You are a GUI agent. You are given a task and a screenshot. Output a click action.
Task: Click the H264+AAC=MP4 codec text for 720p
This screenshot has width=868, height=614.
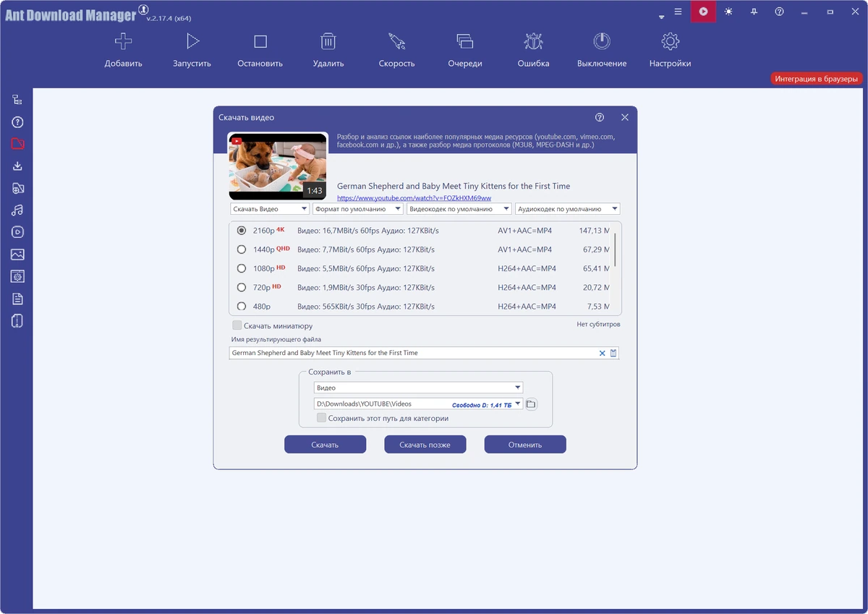[x=527, y=288]
